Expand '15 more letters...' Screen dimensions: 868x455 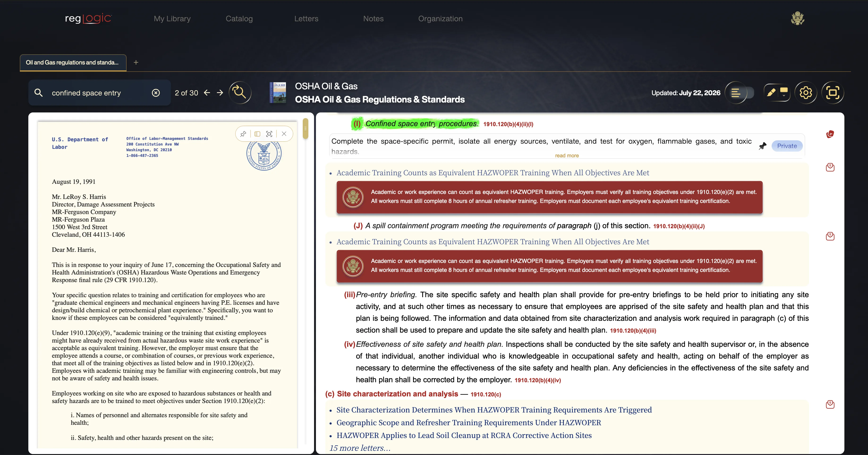pos(360,448)
